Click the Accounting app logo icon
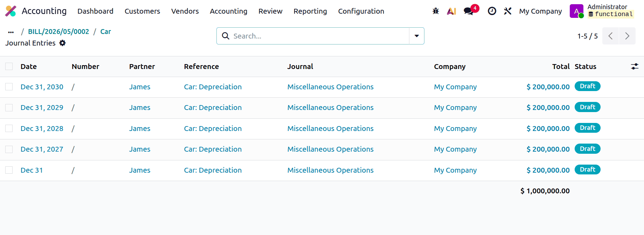The height and width of the screenshot is (235, 644). click(11, 11)
